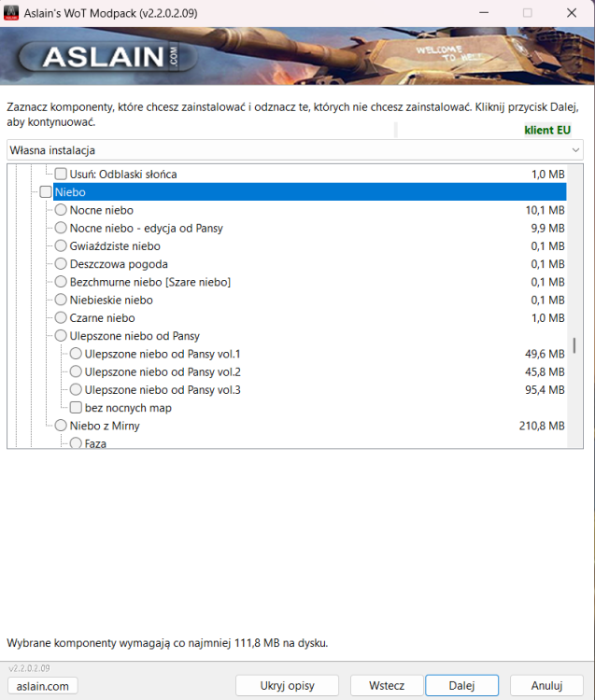
Task: Select 'Ulepszone niebo od Pansy' parent radio
Action: (61, 336)
